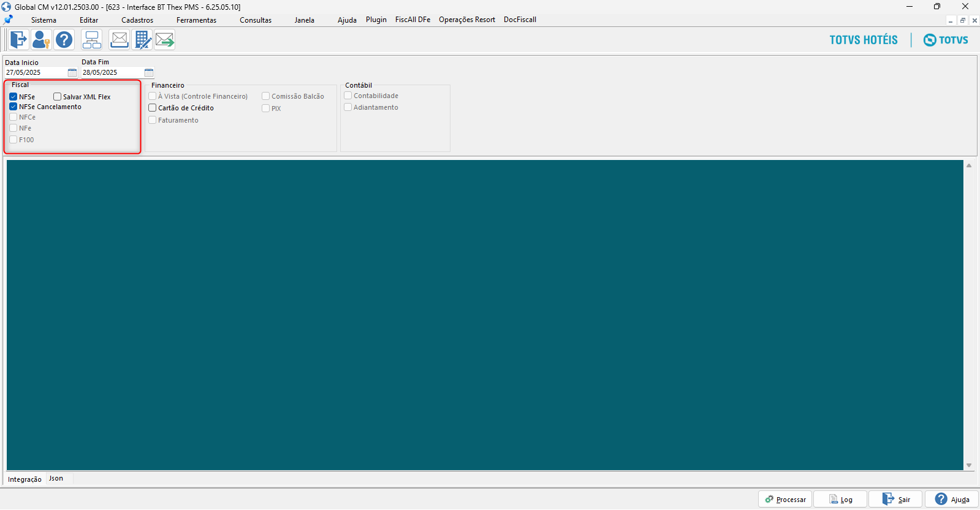Click the TOTVS logo at top right
This screenshot has height=510, width=980.
pos(946,40)
